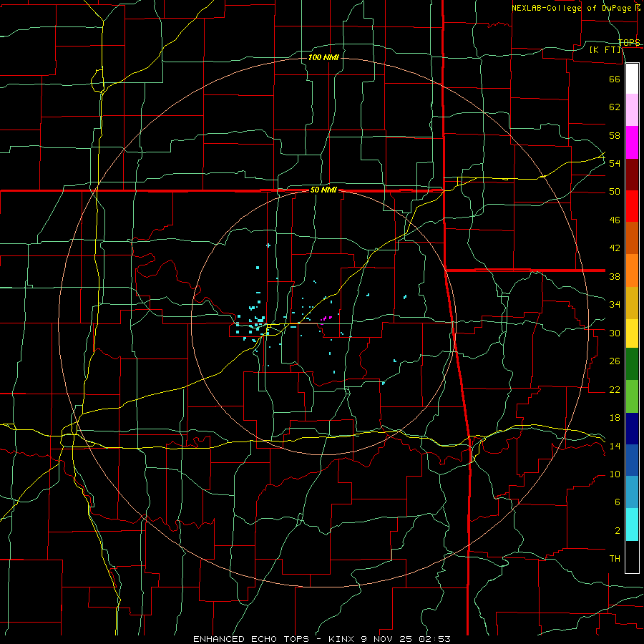Click the '2' value in the legend
The width and height of the screenshot is (644, 644).
coord(617,531)
